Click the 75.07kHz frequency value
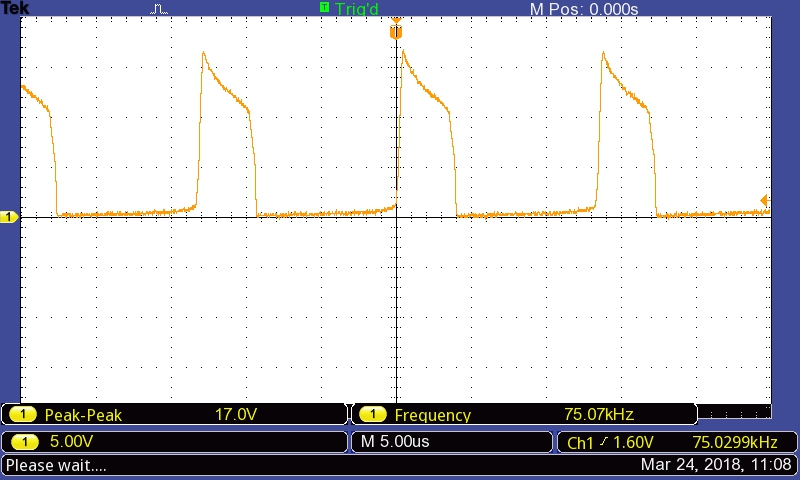The width and height of the screenshot is (800, 480). click(x=599, y=414)
